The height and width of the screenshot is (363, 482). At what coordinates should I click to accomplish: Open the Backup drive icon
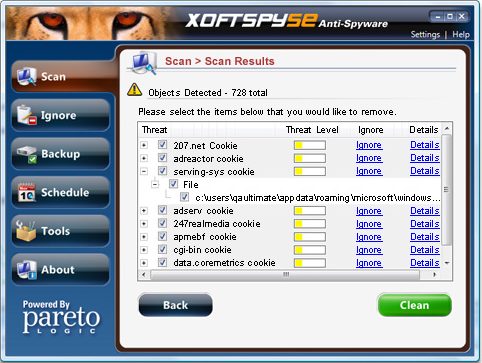(x=27, y=154)
